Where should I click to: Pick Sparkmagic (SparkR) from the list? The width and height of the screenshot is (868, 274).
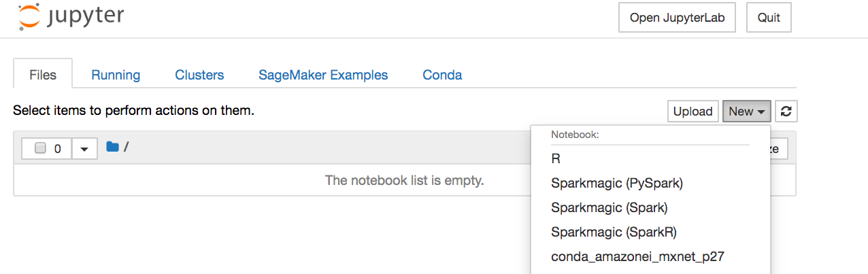613,232
